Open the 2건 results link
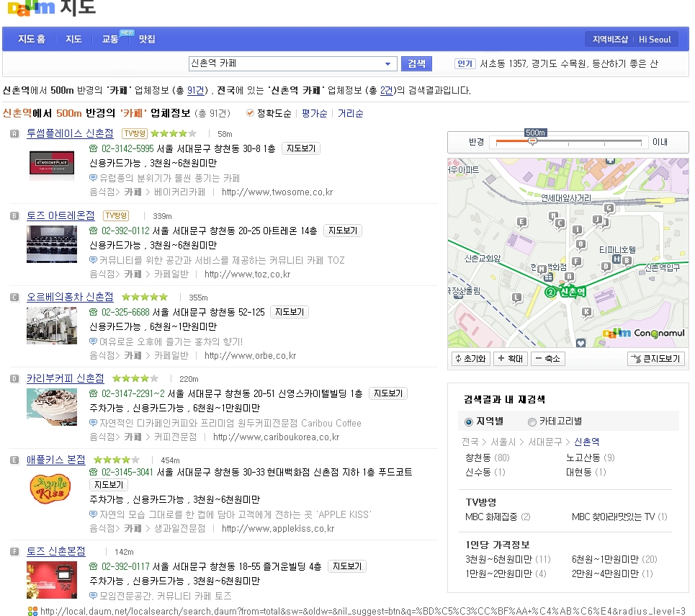Image resolution: width=695 pixels, height=616 pixels. click(387, 91)
